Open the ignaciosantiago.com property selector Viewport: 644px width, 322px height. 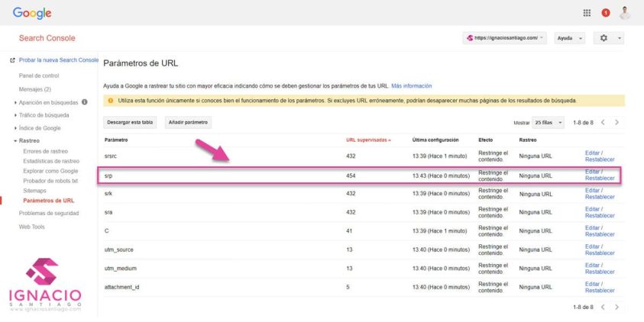505,37
